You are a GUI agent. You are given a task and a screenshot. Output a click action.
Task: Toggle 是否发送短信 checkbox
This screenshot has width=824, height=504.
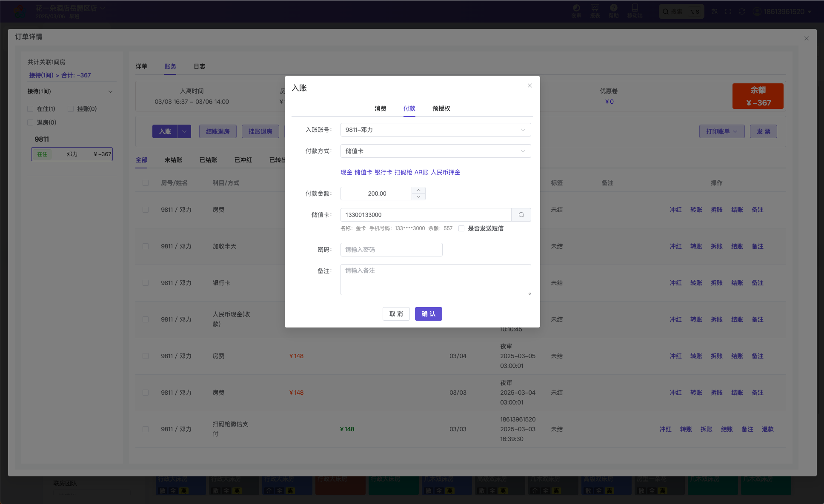pyautogui.click(x=461, y=228)
